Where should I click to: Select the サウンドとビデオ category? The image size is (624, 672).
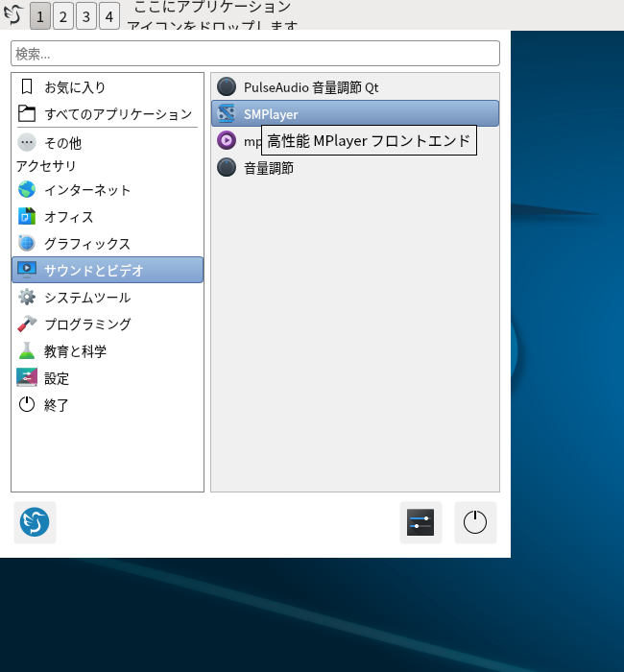108,270
